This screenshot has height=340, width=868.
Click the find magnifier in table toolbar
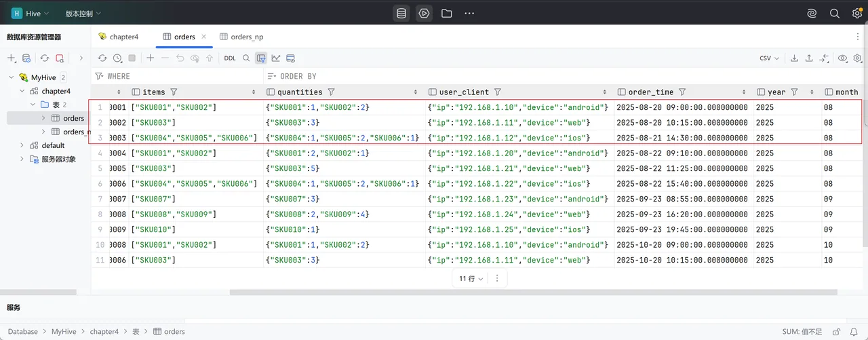click(x=246, y=58)
